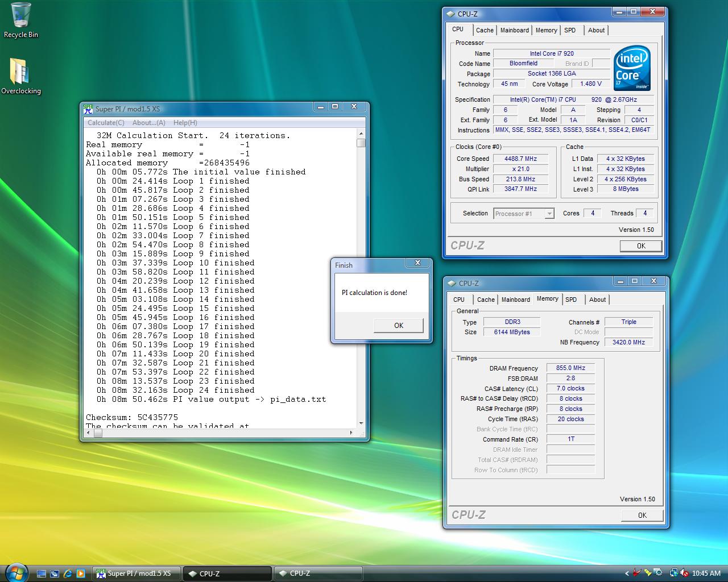Screen dimensions: 728x582
Task: Minimize the bottom CPU-Z window
Action: (621, 281)
